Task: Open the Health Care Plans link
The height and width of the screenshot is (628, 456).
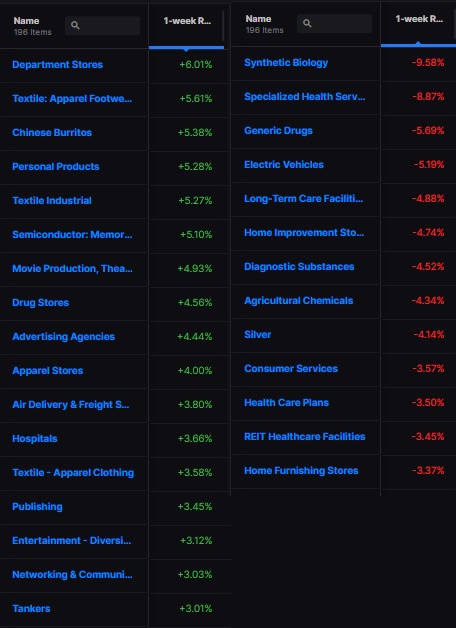Action: pos(286,403)
